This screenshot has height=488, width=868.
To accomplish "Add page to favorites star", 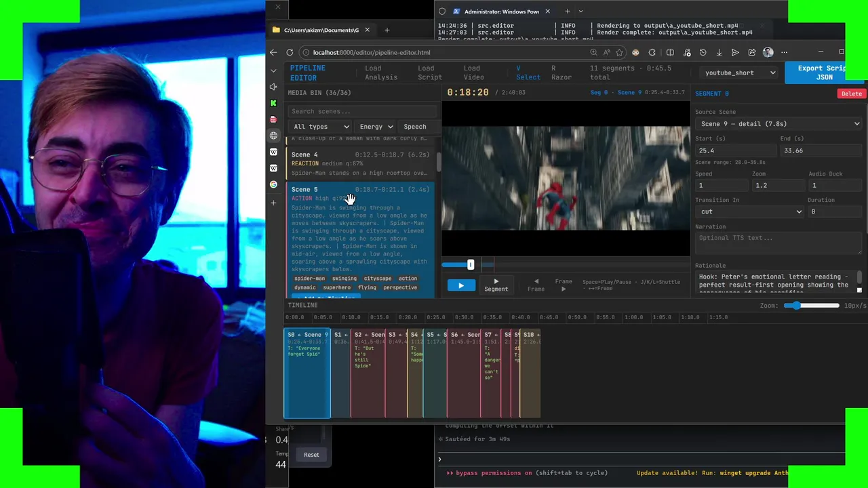I will coord(619,52).
